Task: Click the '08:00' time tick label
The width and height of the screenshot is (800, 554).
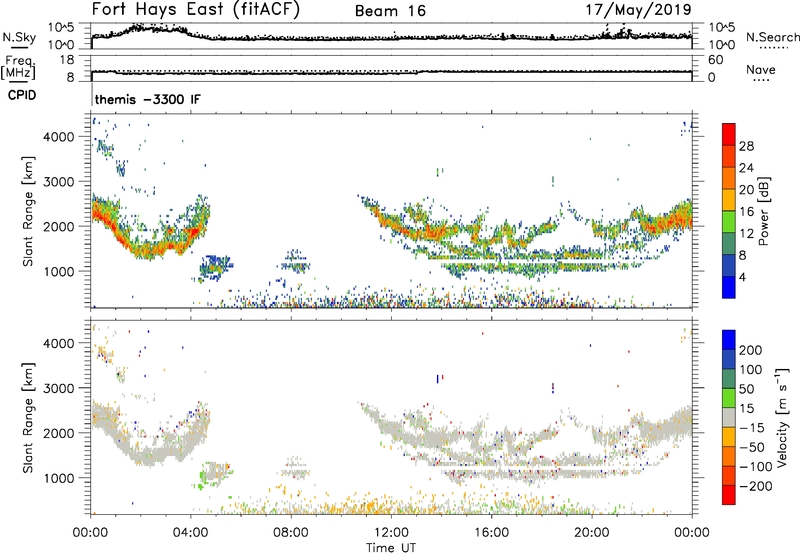Action: pos(291,533)
